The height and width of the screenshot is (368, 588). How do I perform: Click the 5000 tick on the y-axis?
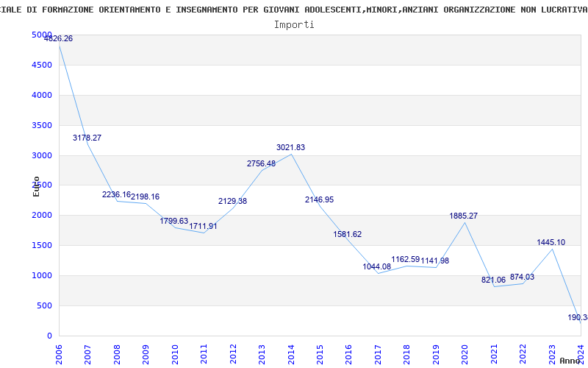[42, 35]
